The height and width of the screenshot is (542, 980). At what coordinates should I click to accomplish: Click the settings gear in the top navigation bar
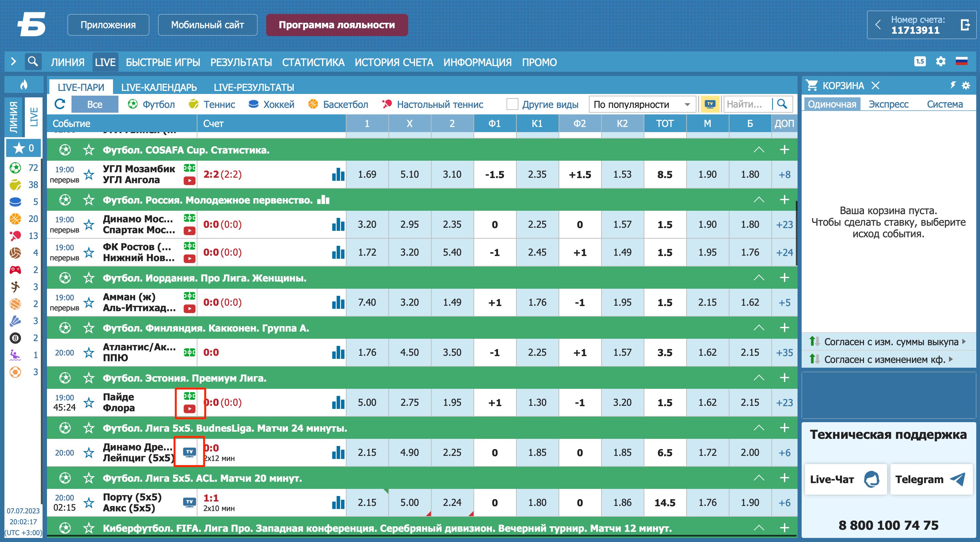pyautogui.click(x=941, y=61)
